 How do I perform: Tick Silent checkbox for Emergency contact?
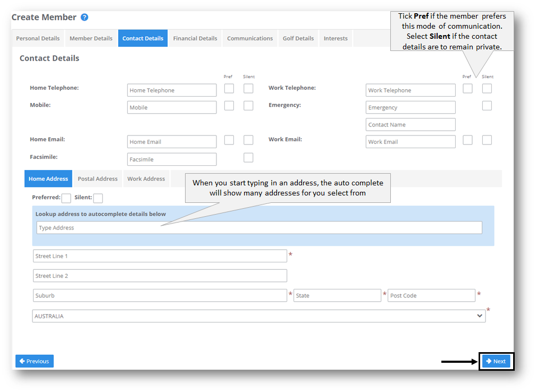coord(487,105)
